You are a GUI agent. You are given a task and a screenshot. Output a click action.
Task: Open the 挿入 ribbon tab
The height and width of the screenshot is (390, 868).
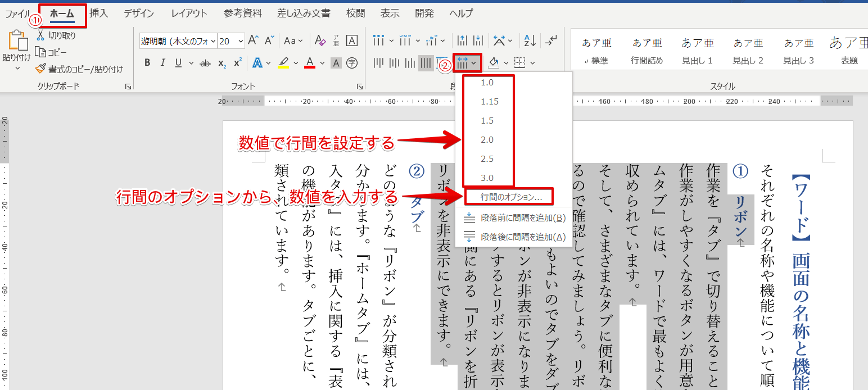point(99,13)
